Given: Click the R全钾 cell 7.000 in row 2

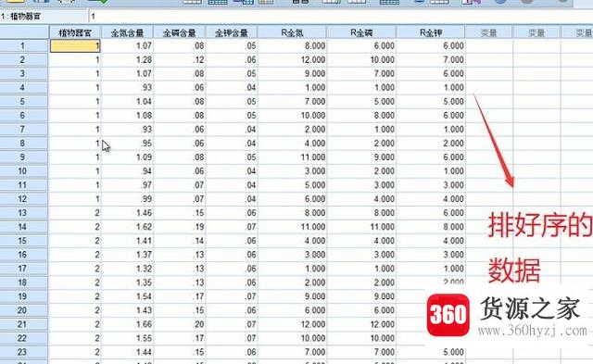Looking at the screenshot, I should click(431, 59).
